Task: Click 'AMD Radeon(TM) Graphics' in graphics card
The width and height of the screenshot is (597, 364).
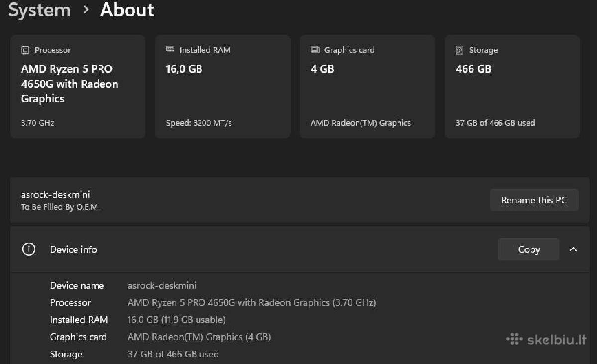Action: coord(361,123)
